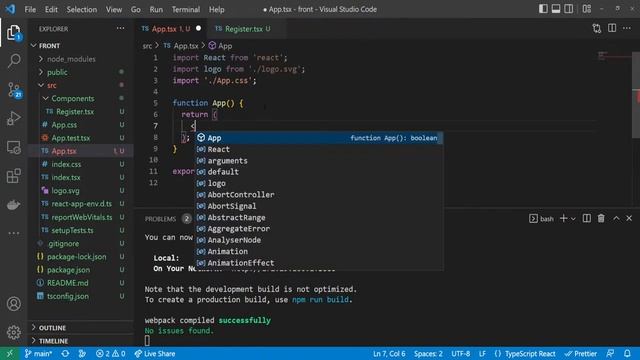Toggle the secondary side bar layout button
640x360 pixels.
(569, 9)
